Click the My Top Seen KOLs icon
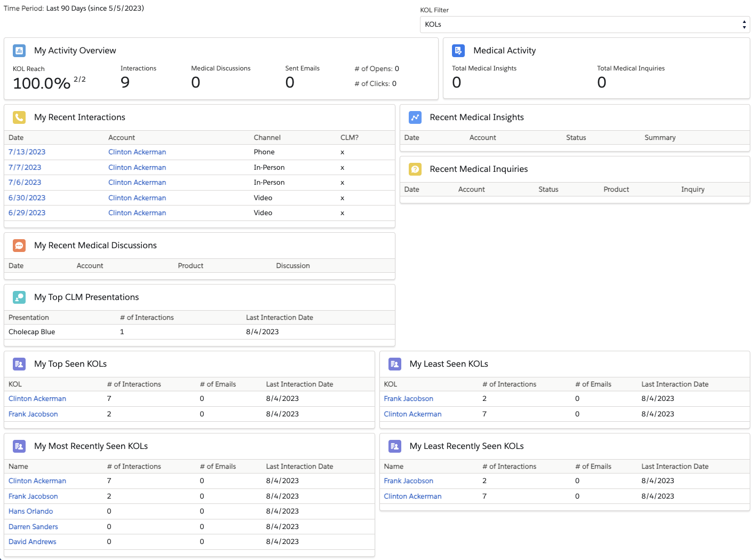This screenshot has height=560, width=754. coord(19,364)
